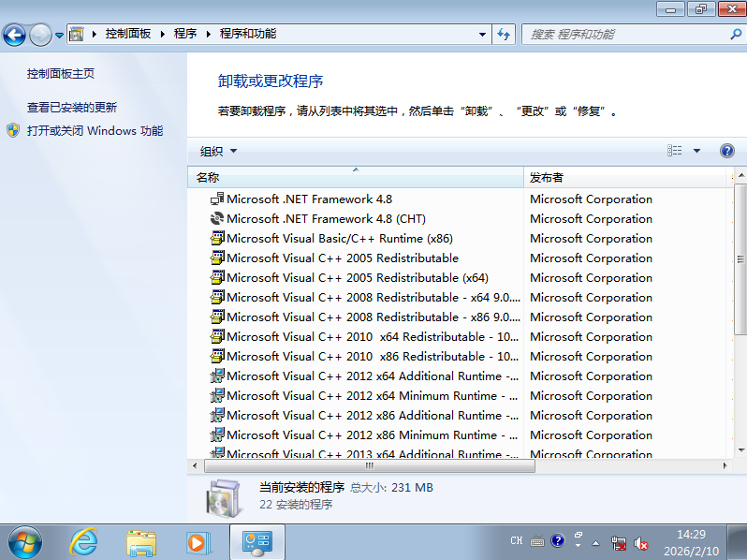Open 控制面板主页 link
747x560 pixels.
coord(61,73)
